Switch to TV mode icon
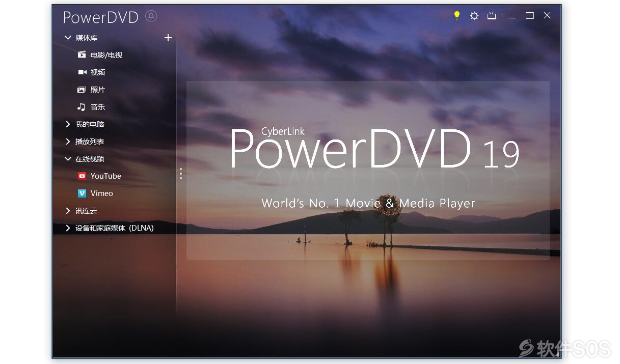Image resolution: width=620 pixels, height=364 pixels. click(x=492, y=16)
